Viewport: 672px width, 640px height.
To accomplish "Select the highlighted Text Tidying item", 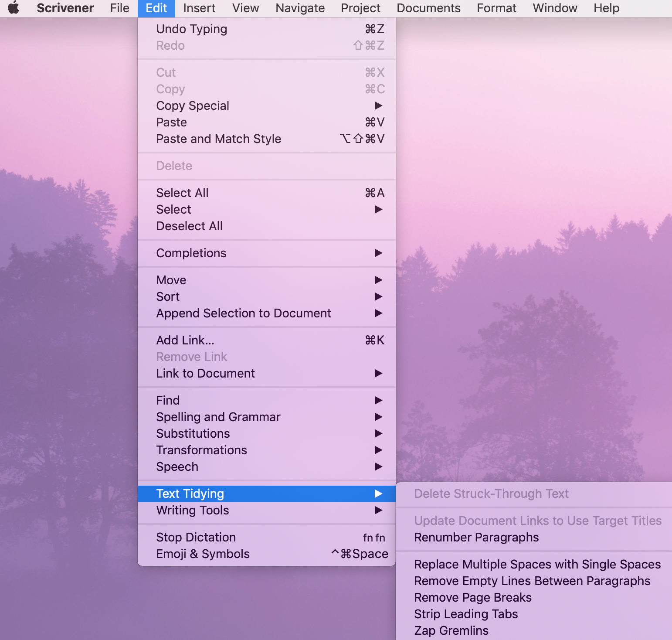I will [267, 494].
